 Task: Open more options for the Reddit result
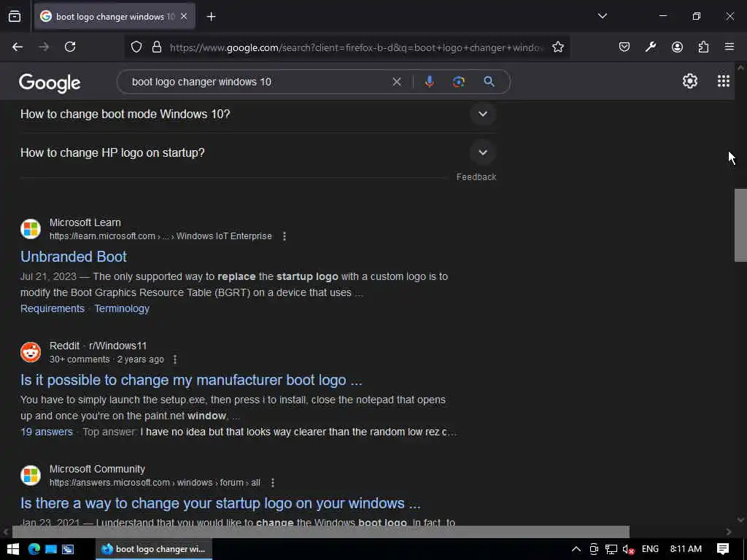175,359
